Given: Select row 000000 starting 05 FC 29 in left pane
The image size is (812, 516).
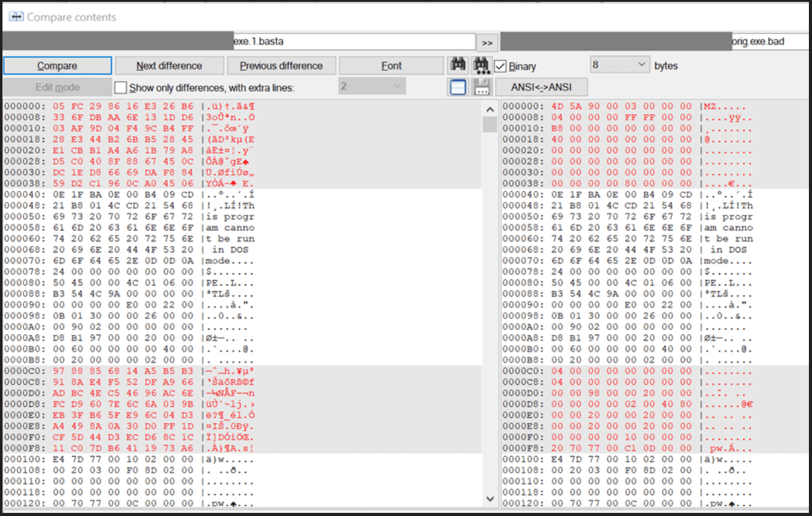Looking at the screenshot, I should click(x=130, y=106).
